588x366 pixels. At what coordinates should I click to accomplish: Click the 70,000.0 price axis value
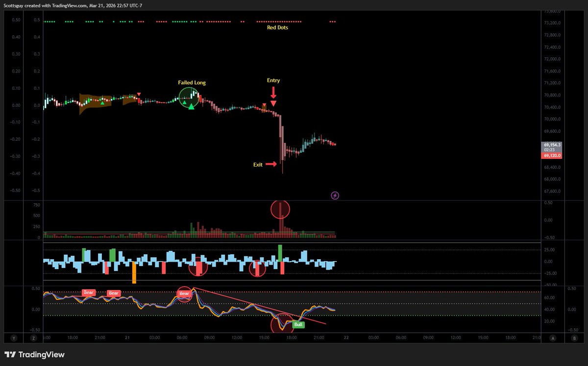pos(552,120)
